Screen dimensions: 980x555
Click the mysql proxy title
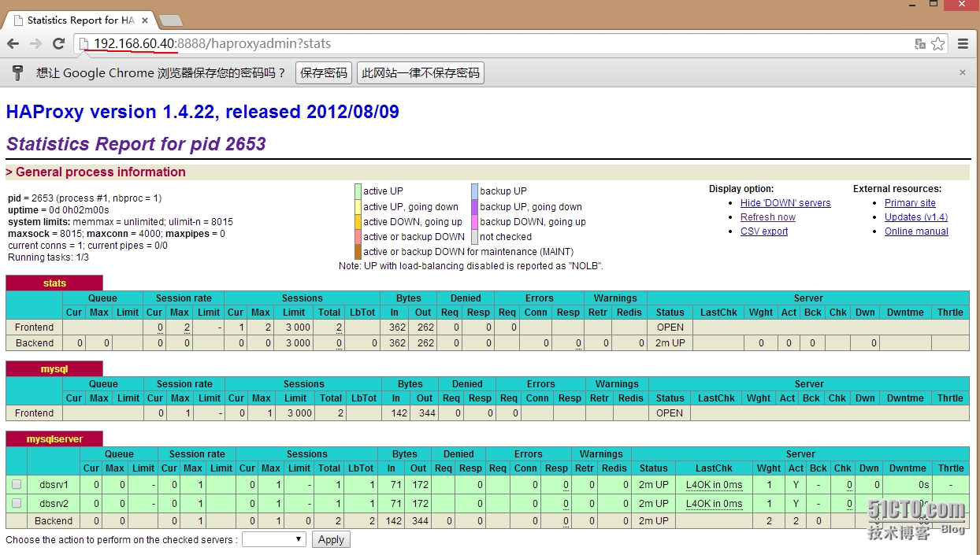[54, 369]
